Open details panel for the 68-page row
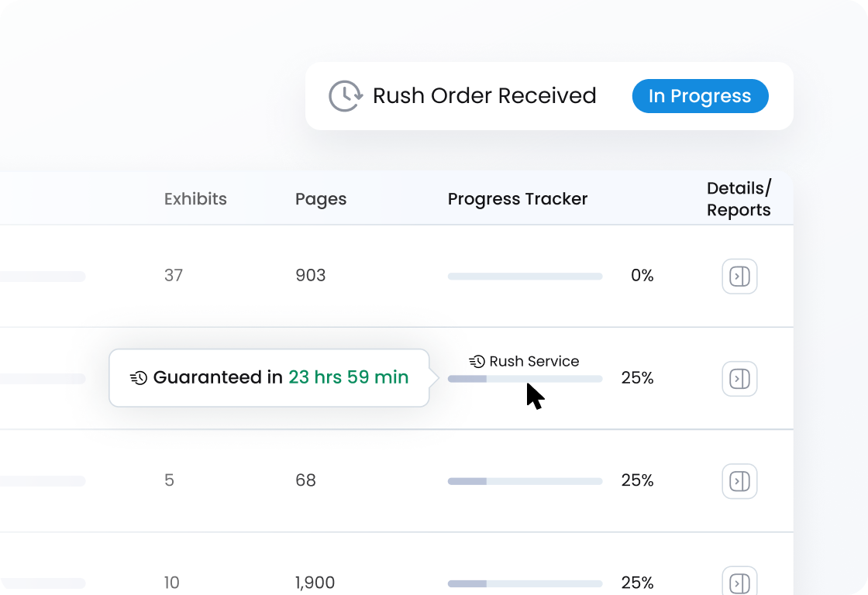 [739, 481]
